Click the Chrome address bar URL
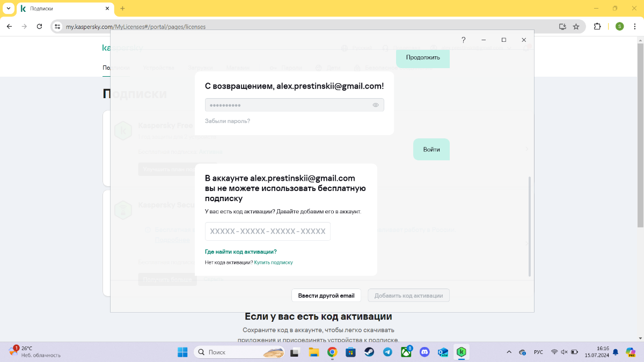The height and width of the screenshot is (362, 644). [136, 26]
